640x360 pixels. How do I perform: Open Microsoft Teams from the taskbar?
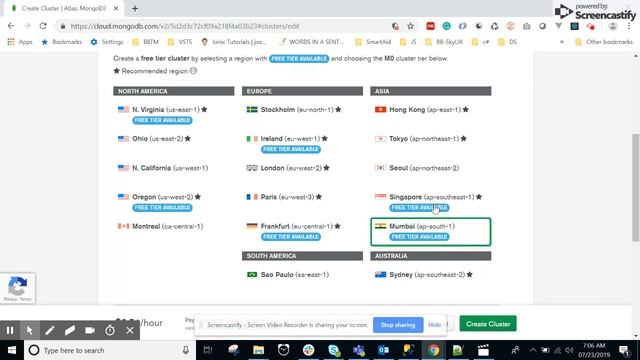[x=359, y=350]
